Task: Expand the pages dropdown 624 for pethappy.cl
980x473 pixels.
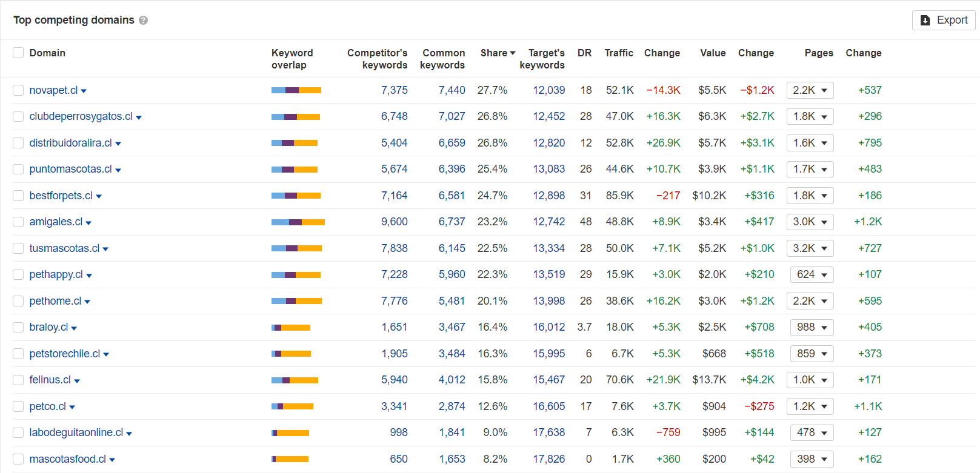Action: pos(812,274)
